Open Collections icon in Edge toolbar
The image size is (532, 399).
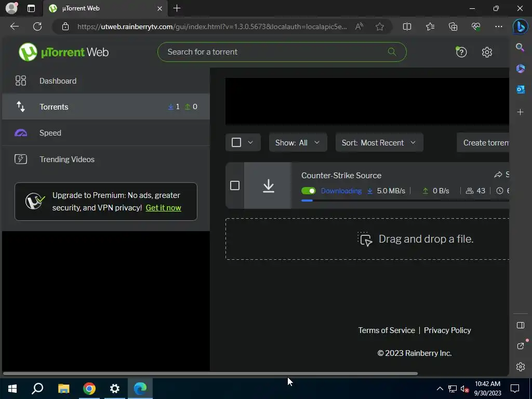tap(453, 26)
